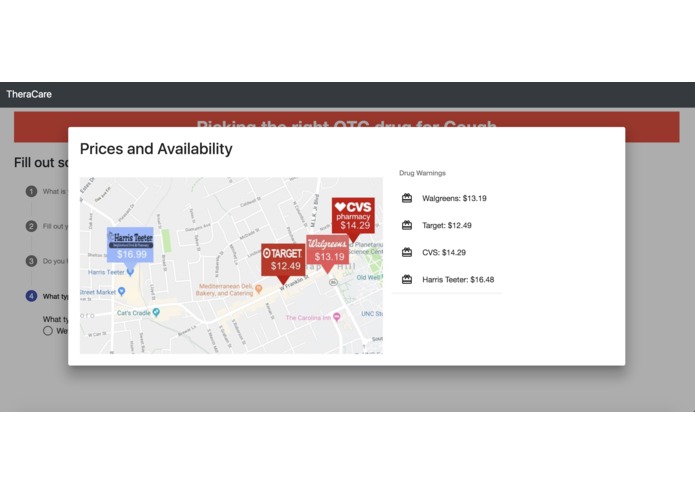Viewport: 695px width, 494px height.
Task: Select the Harris Teeter: $16.48 list entry
Action: 447,279
